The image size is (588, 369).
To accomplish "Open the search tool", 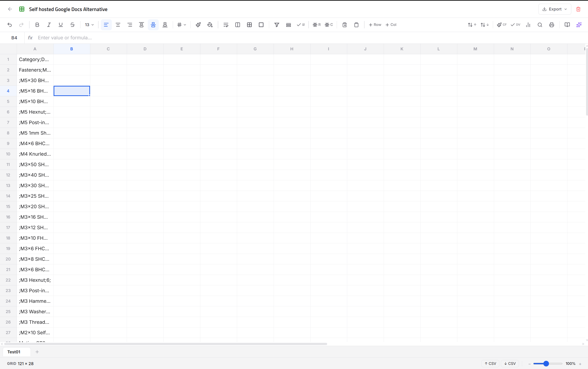I will (x=540, y=25).
